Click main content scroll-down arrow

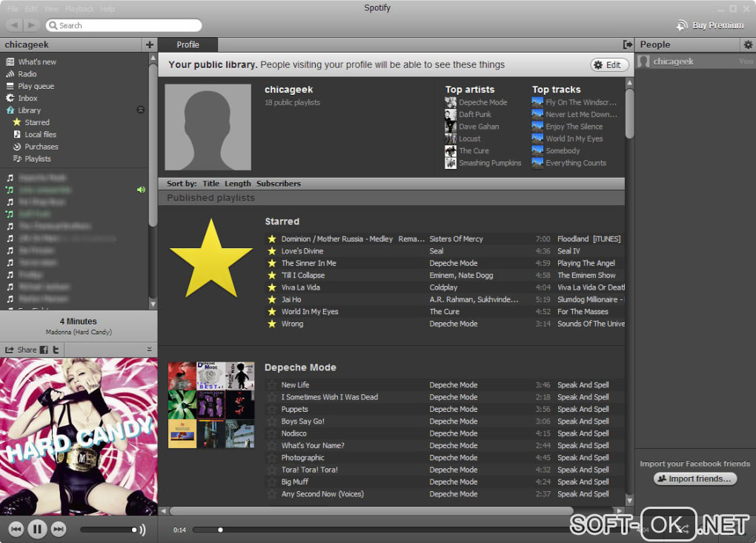(629, 501)
